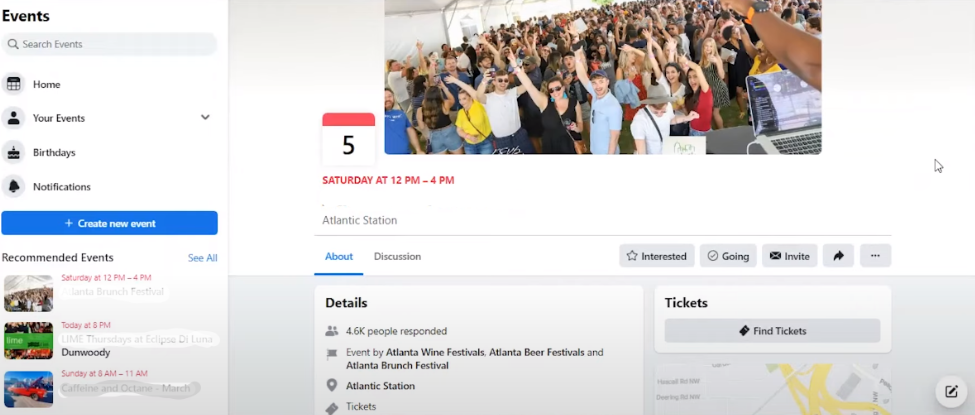Open Notifications bell icon

tap(14, 187)
